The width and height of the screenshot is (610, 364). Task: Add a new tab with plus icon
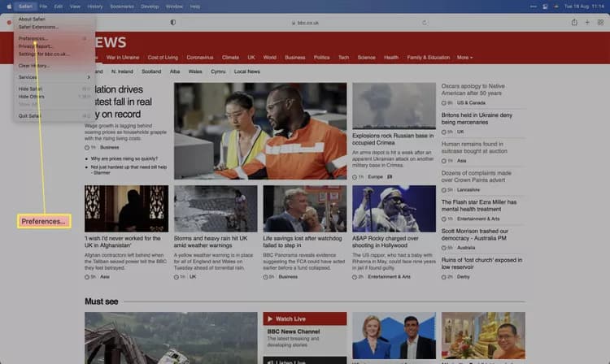pos(587,22)
